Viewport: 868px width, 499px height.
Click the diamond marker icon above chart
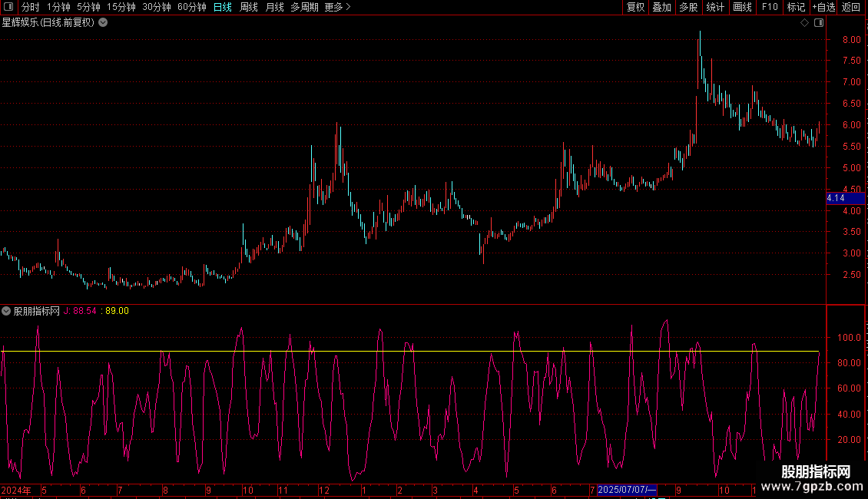pyautogui.click(x=804, y=23)
